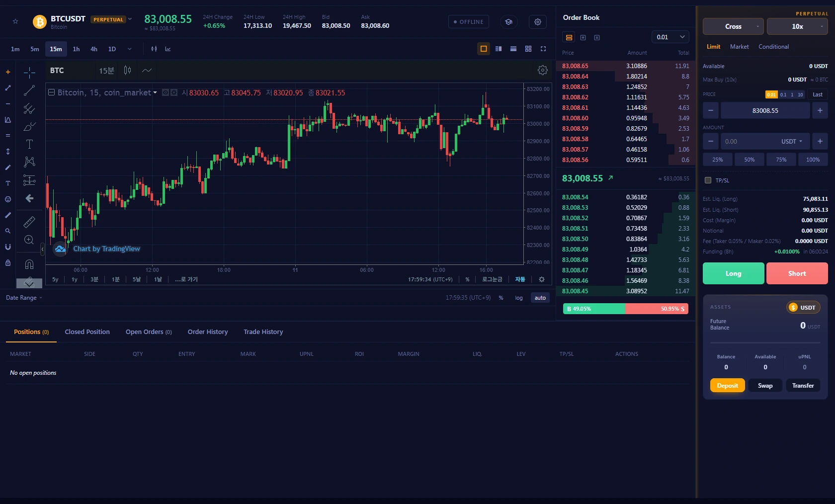Image resolution: width=835 pixels, height=504 pixels.
Task: Select the 0.1 price tick option
Action: tap(783, 94)
